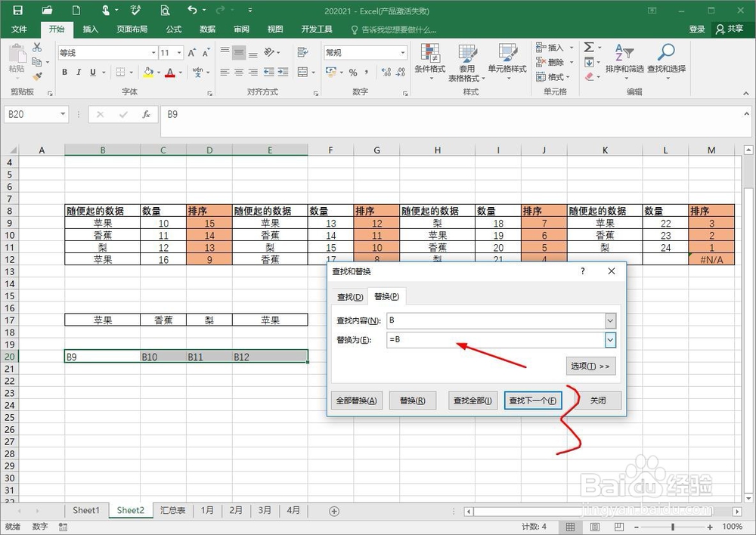Switch to the Data (数据) ribbon tab

click(207, 29)
